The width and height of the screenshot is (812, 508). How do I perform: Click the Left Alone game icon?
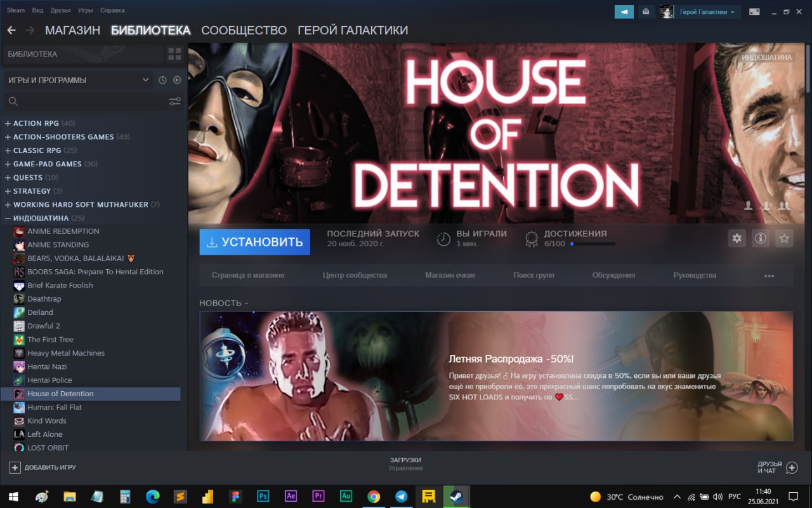click(20, 434)
